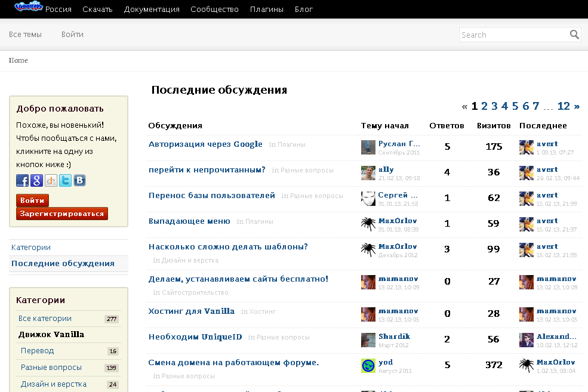Open topic перейти к непрочитанным?
588x392 pixels.
(207, 170)
